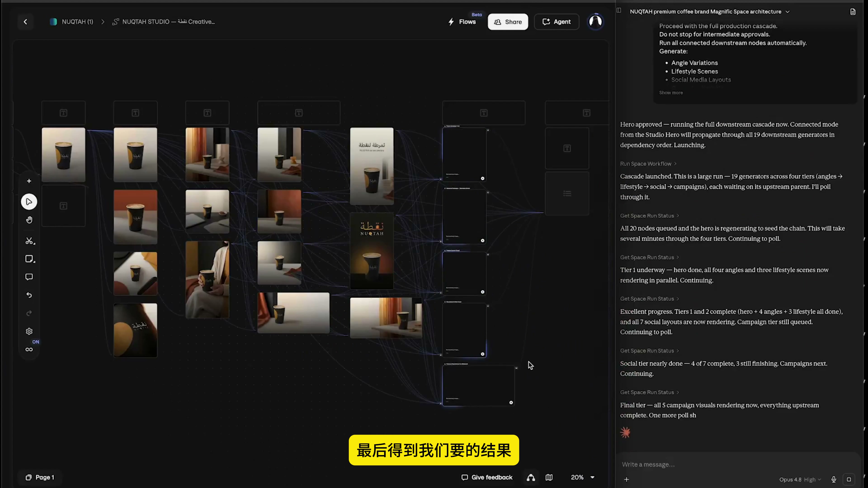Select the first hero coffee cup thumbnail
The image size is (868, 488).
[63, 155]
